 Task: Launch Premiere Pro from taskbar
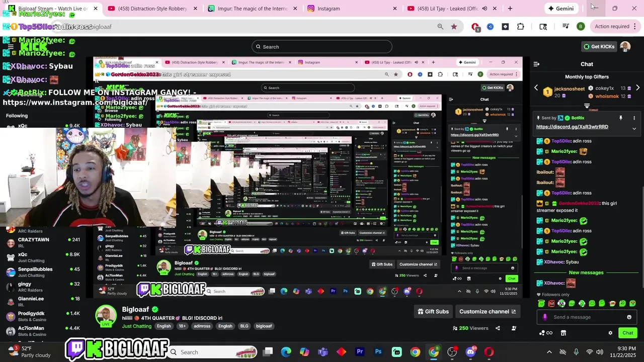360,352
